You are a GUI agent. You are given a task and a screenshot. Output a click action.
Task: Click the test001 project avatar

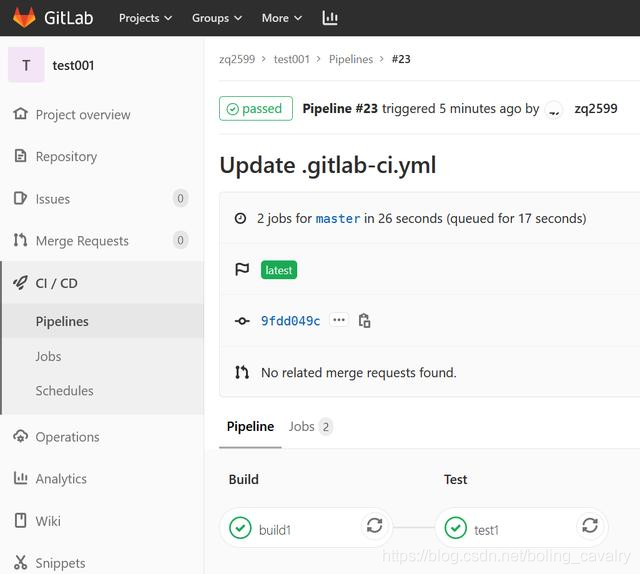(x=26, y=65)
